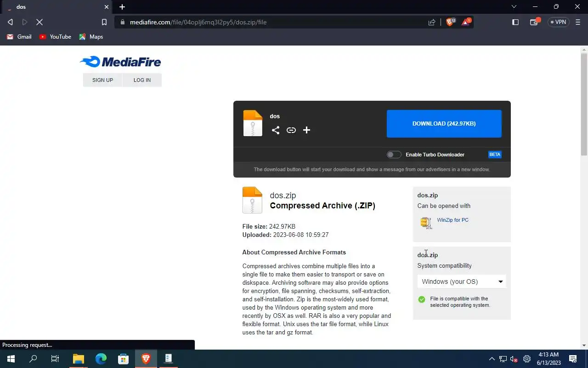Click the site lock icon
This screenshot has width=588, height=368.
click(x=122, y=22)
